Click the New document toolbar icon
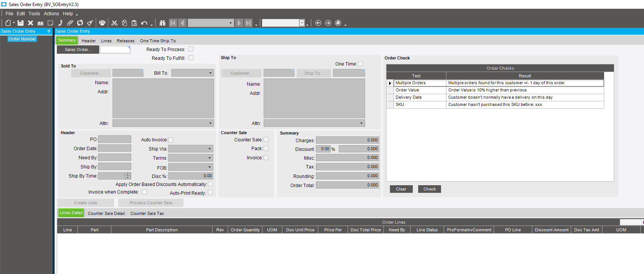The width and height of the screenshot is (644, 274). [8, 23]
